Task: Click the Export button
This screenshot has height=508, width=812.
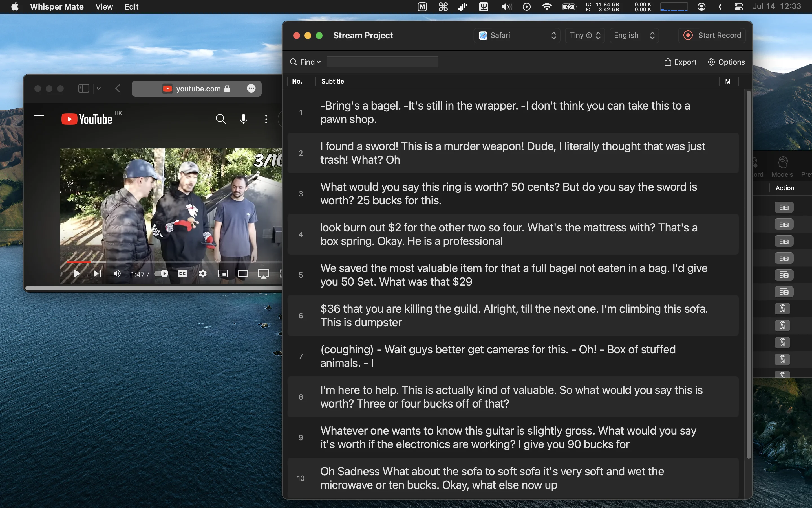Action: pos(680,62)
